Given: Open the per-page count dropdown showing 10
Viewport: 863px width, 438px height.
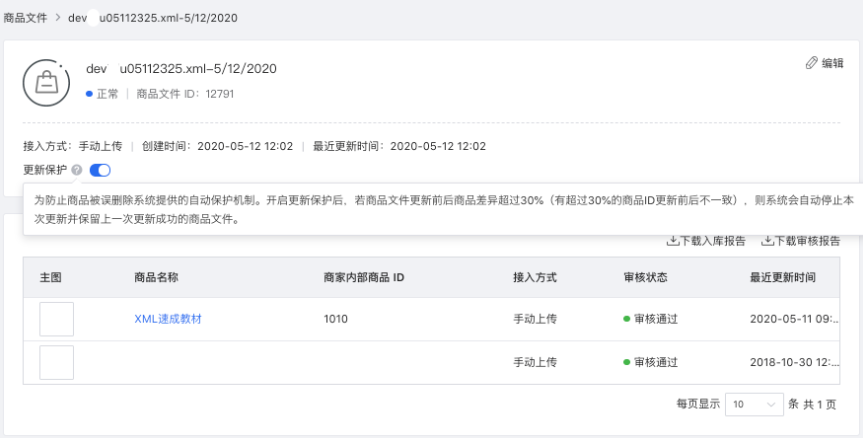Looking at the screenshot, I should pyautogui.click(x=754, y=404).
